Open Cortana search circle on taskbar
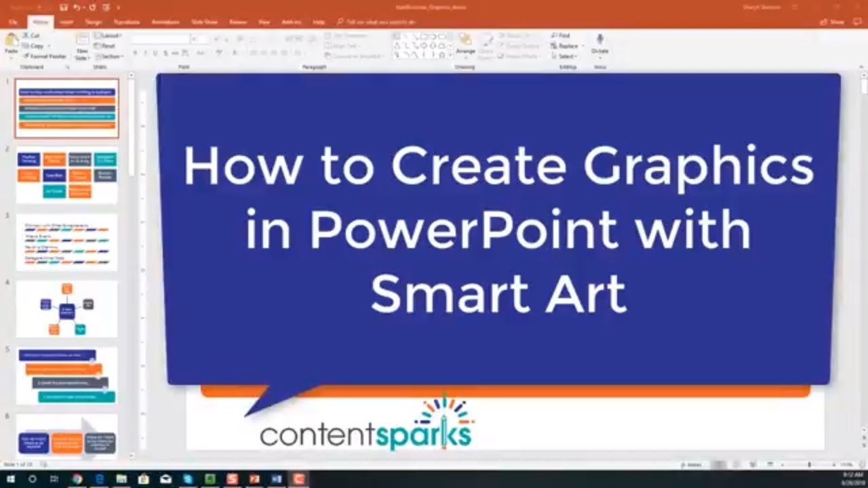 32,479
